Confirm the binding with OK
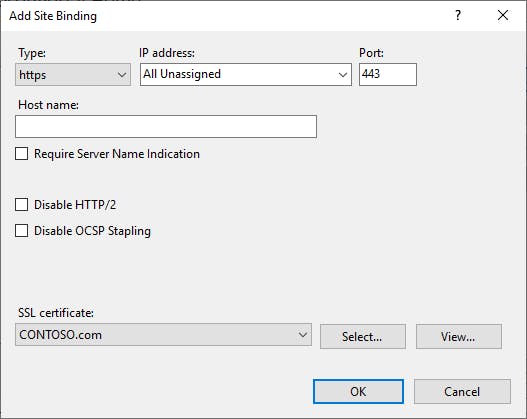This screenshot has height=419, width=527. click(358, 391)
